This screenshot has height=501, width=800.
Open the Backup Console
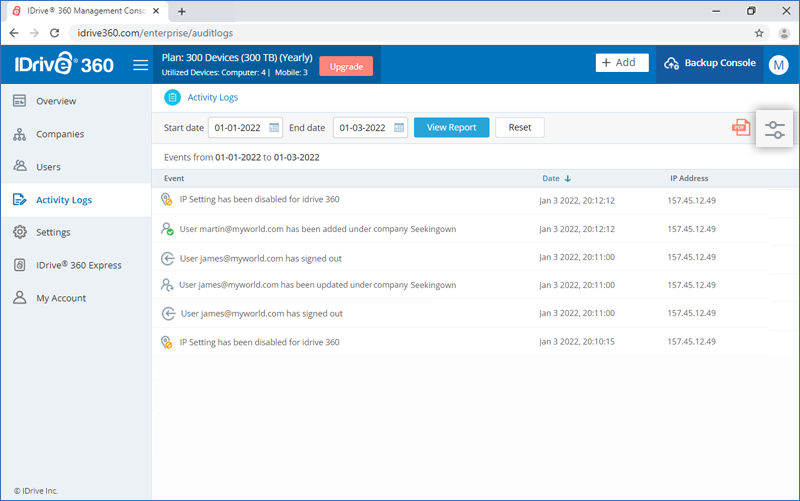710,63
